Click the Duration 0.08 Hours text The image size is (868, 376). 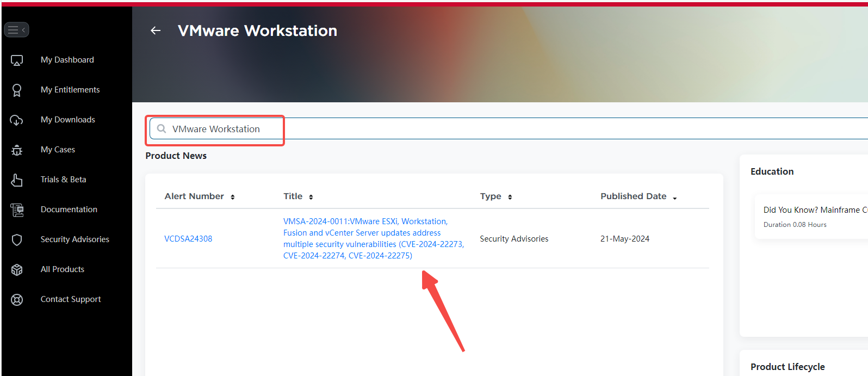(795, 225)
